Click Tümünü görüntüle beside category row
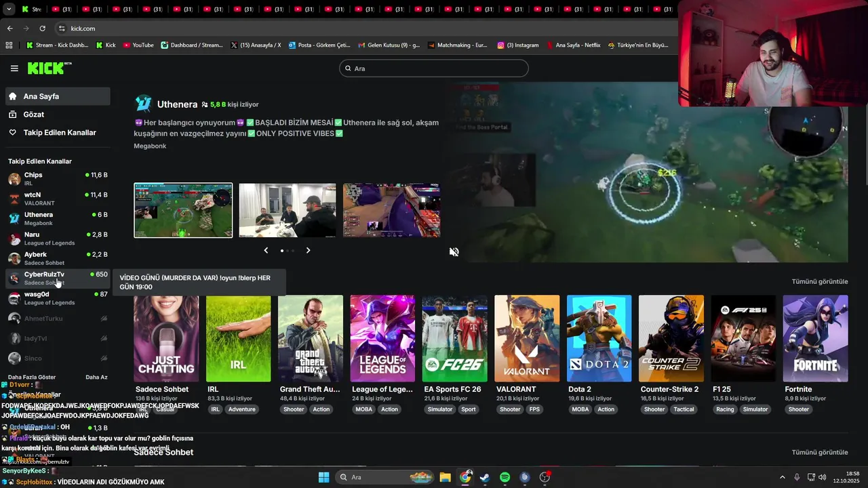The height and width of the screenshot is (488, 868). (820, 281)
